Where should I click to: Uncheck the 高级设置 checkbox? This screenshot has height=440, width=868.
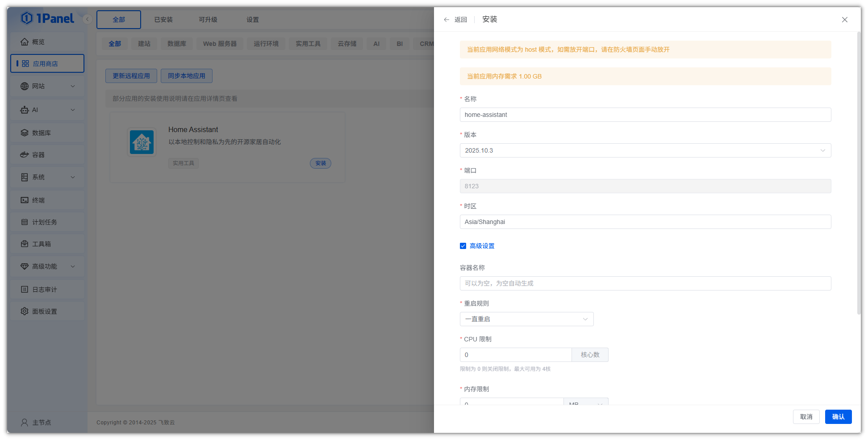[463, 246]
